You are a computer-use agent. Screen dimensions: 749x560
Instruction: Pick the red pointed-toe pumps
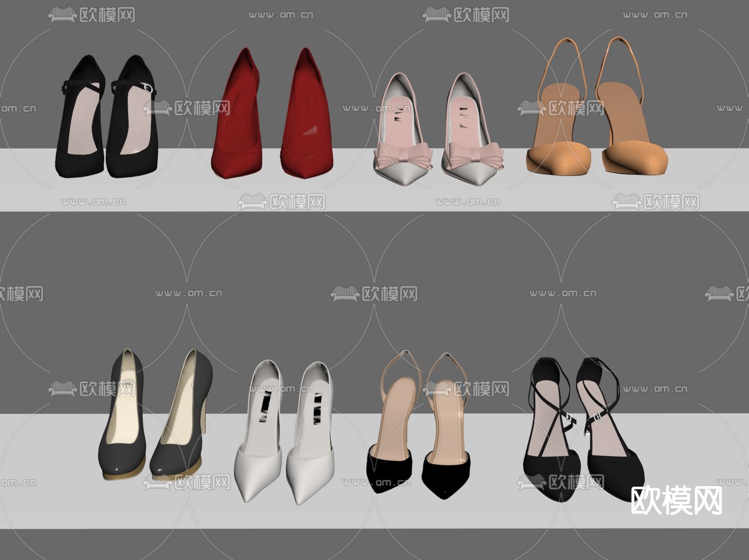tap(272, 113)
